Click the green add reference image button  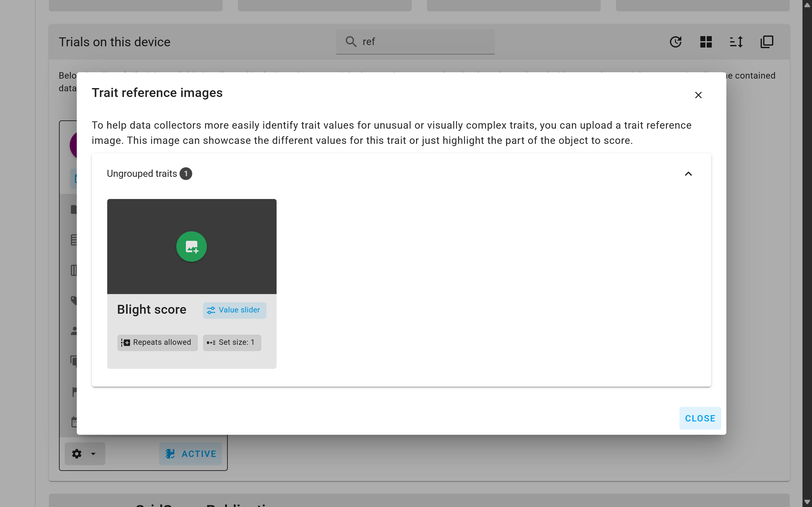(192, 247)
